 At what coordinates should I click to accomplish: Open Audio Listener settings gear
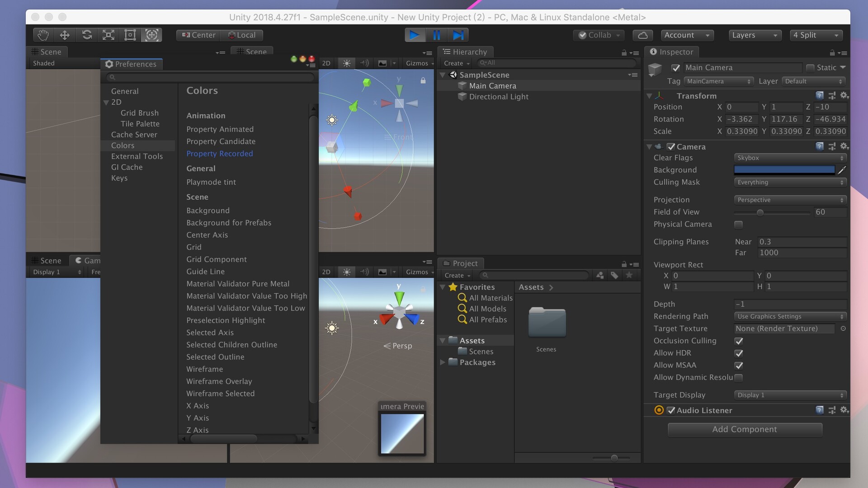pos(844,410)
